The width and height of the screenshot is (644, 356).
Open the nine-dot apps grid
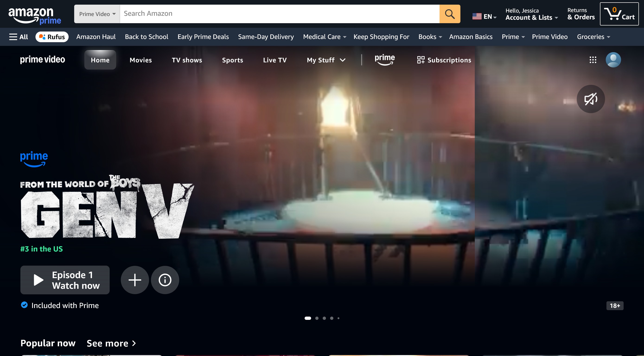tap(593, 60)
